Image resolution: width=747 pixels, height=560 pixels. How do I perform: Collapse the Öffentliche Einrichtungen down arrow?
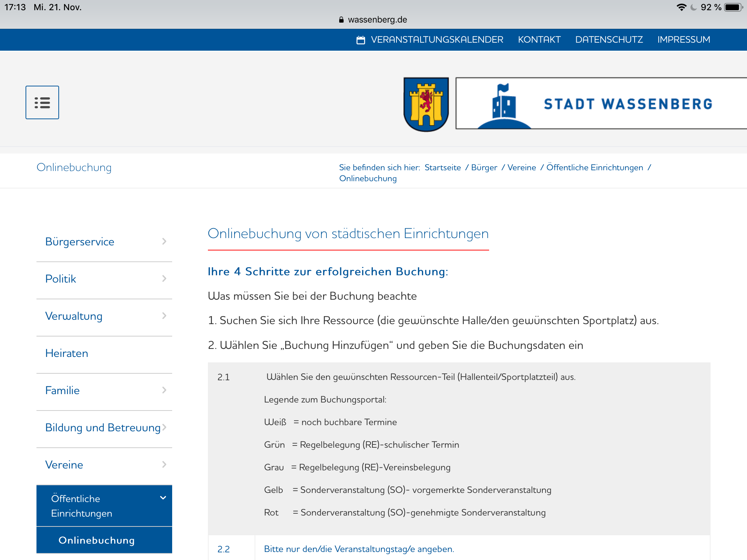163,498
